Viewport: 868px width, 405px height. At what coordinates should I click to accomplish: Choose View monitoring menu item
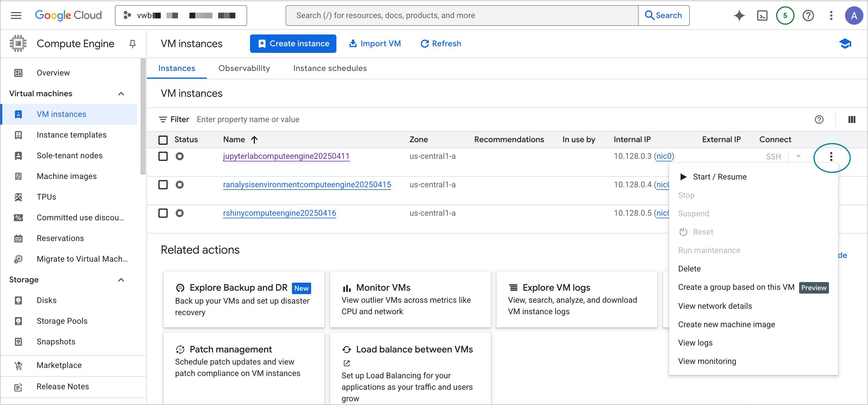(x=753, y=361)
